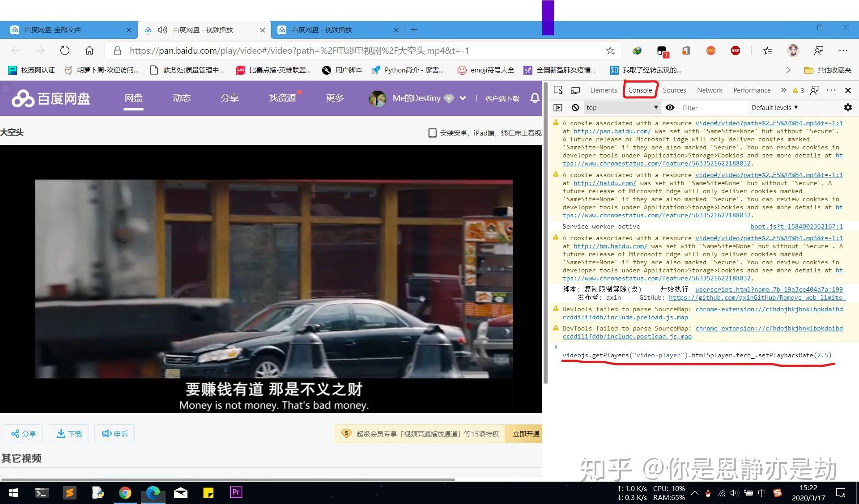Switch to the Console tab
The image size is (859, 504).
coord(640,90)
